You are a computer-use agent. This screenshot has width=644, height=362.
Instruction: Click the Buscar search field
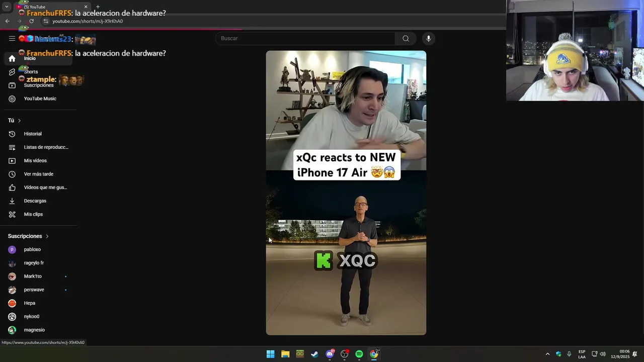tap(306, 39)
